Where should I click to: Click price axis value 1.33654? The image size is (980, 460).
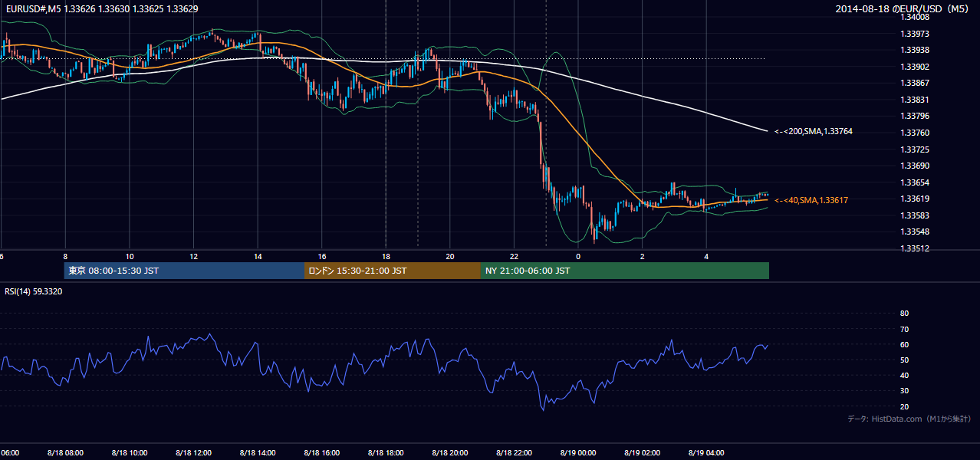click(915, 182)
